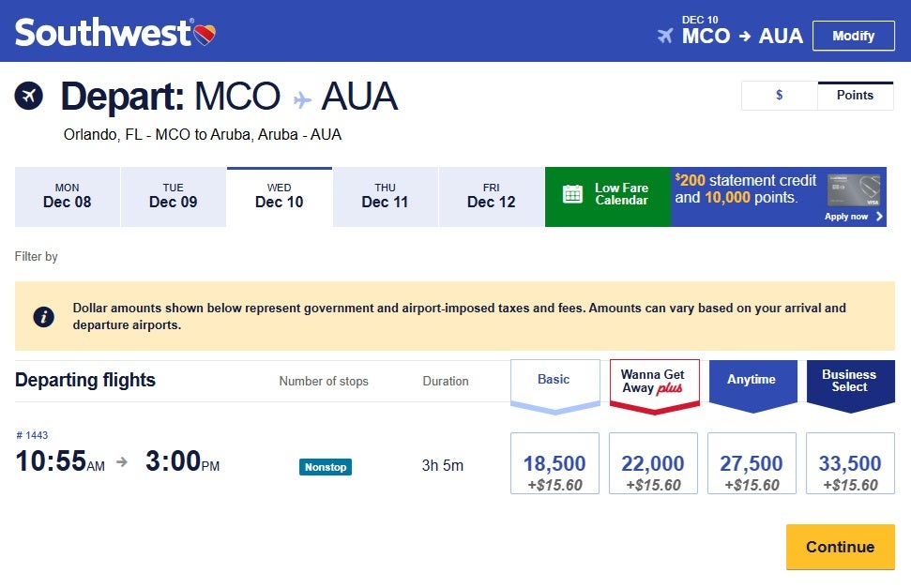The image size is (911, 588).
Task: Open the Low Fare Calendar icon
Action: point(572,196)
